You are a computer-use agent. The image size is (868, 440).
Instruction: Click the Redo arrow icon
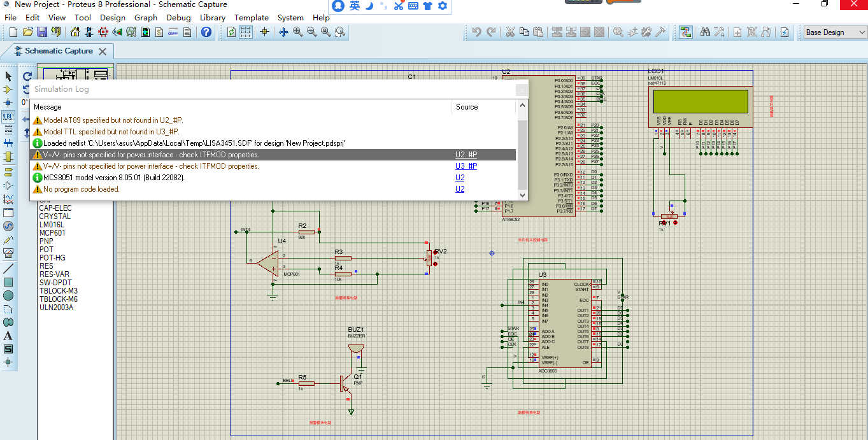(490, 32)
